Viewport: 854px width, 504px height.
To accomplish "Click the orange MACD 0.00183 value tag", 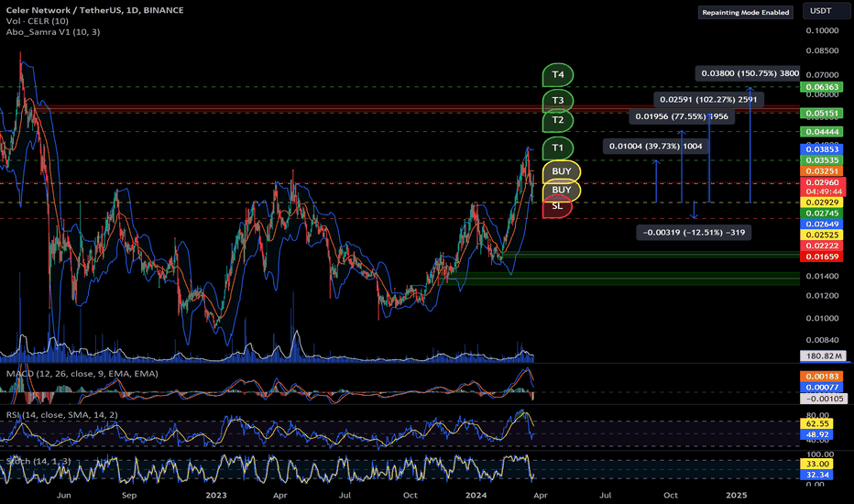I will (822, 377).
